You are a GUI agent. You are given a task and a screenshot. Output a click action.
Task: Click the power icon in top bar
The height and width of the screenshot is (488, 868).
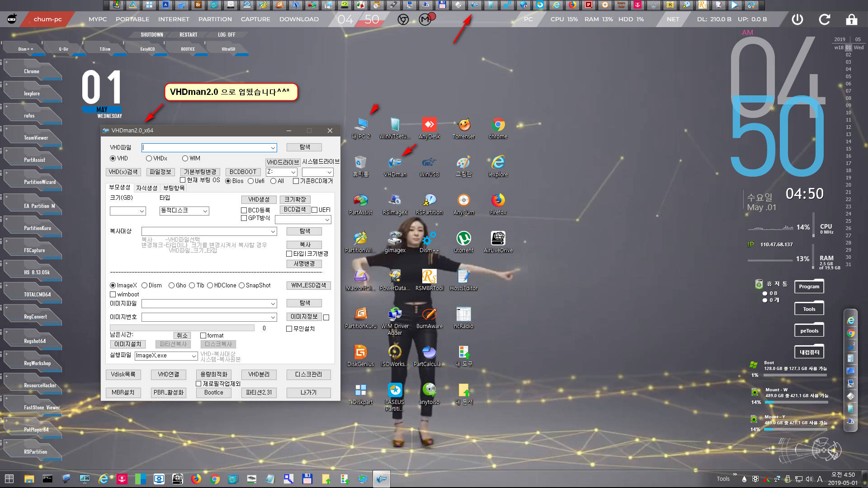[x=797, y=19]
